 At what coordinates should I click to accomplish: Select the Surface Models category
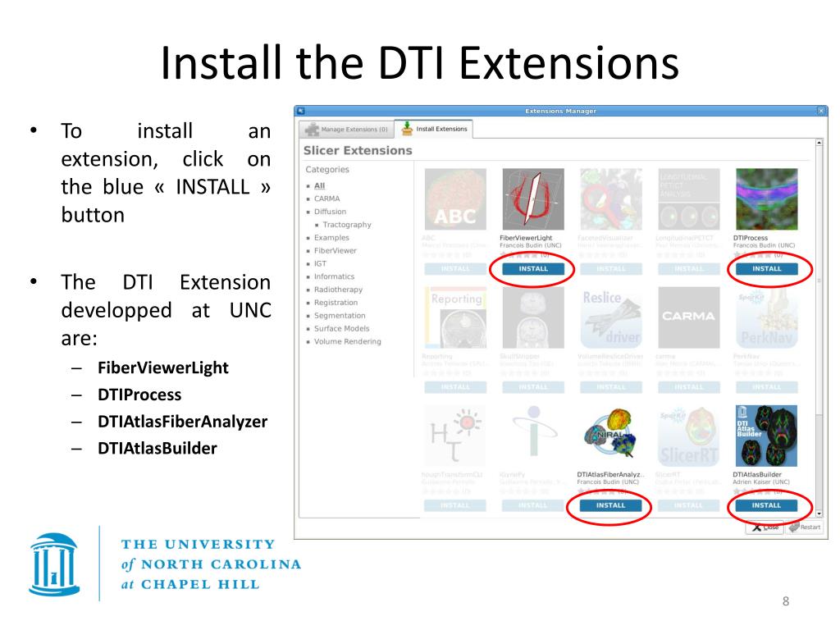coord(342,328)
